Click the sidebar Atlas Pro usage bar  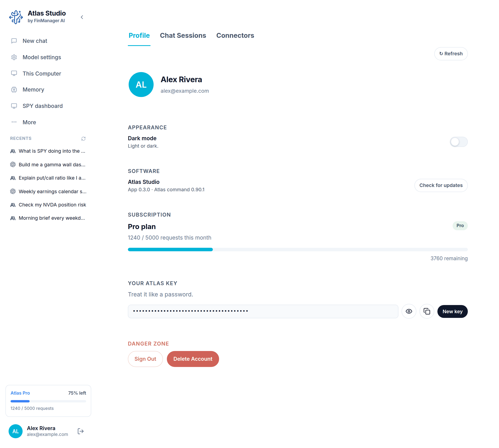[x=48, y=401]
